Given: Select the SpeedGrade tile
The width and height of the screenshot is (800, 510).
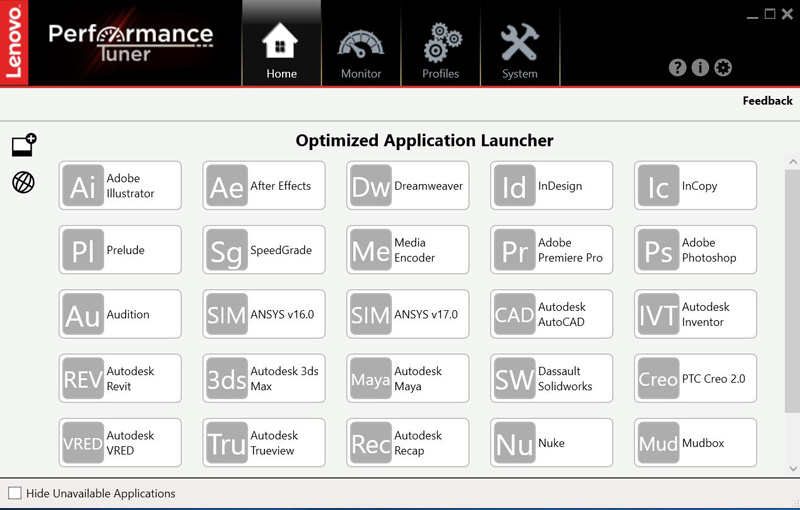Looking at the screenshot, I should pos(264,250).
